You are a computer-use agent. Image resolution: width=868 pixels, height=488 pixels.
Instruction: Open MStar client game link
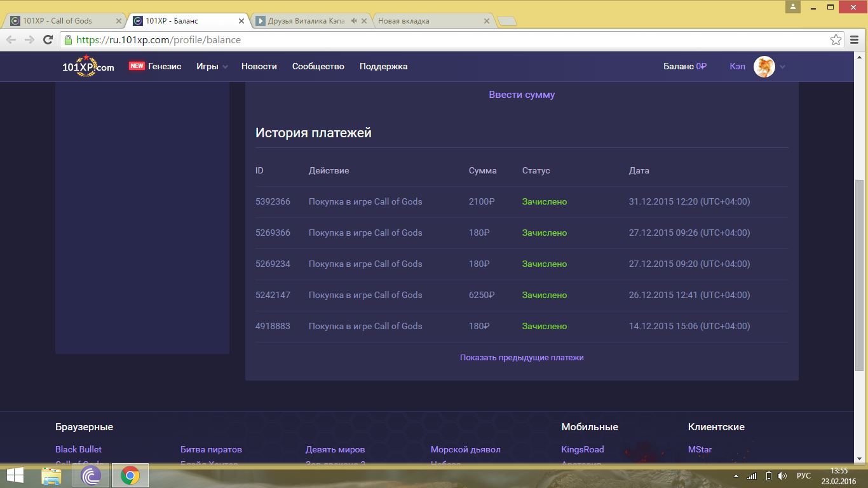point(700,449)
